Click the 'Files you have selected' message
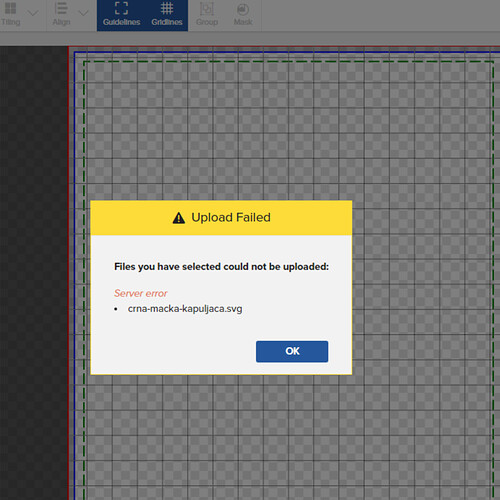The width and height of the screenshot is (500, 500). 221,267
